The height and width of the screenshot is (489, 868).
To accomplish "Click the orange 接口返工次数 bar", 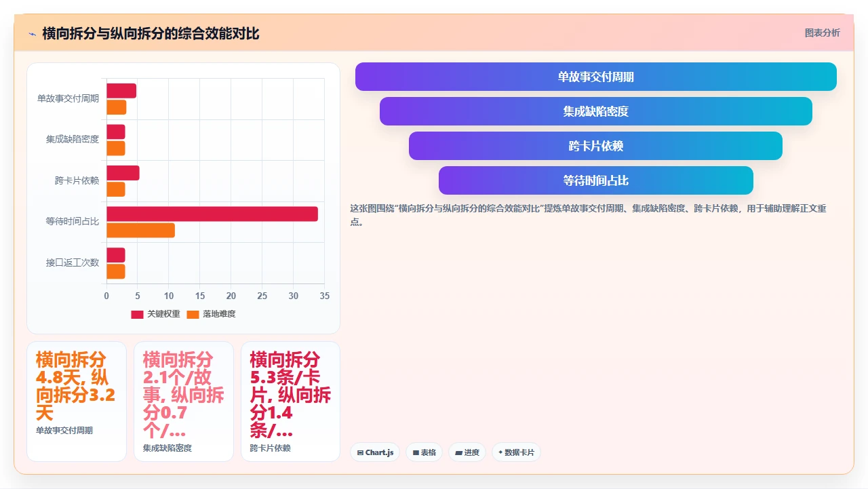I will tap(116, 271).
